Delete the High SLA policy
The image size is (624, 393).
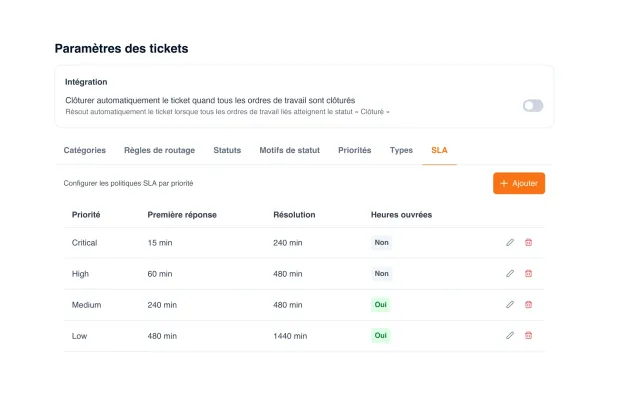tap(528, 273)
